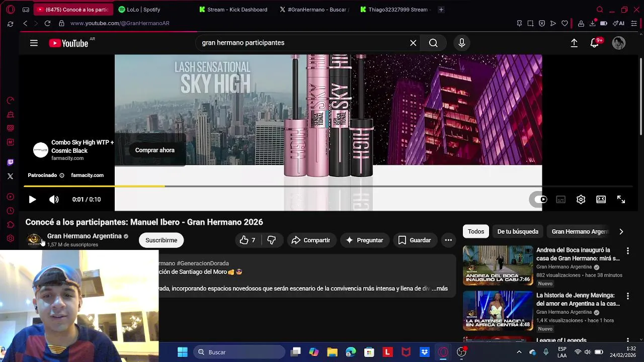
Task: Show more filter chips with the arrow
Action: coord(621,232)
